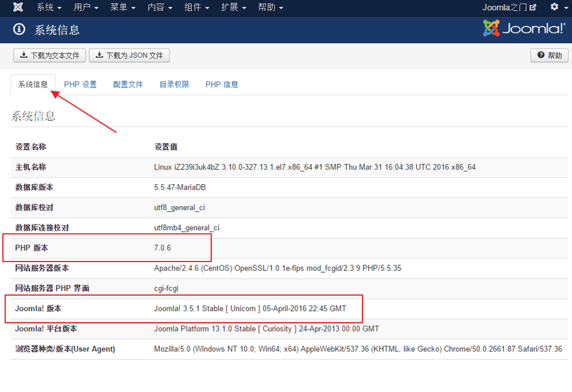Open the 目录权限 tab
This screenshot has height=392, width=572.
174,84
